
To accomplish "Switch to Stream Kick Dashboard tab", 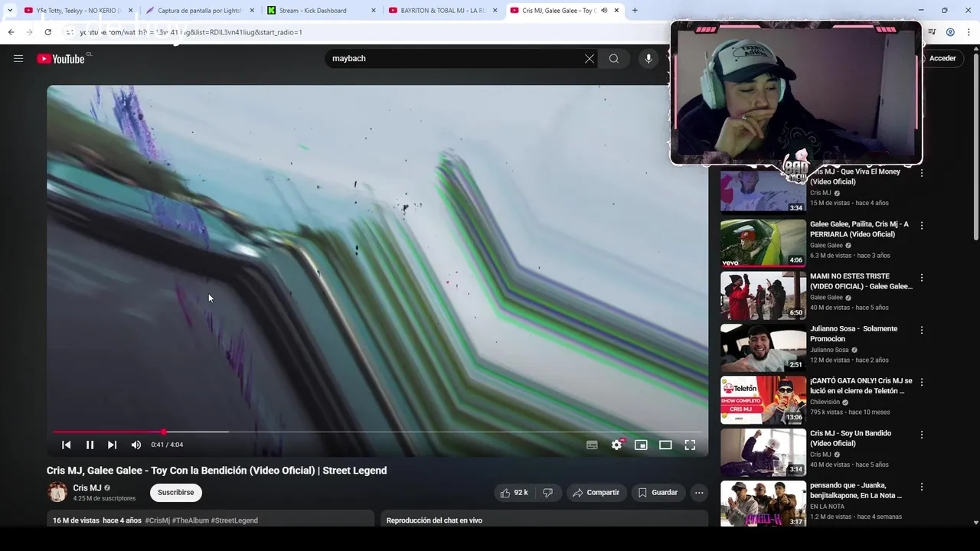I will pos(322,11).
